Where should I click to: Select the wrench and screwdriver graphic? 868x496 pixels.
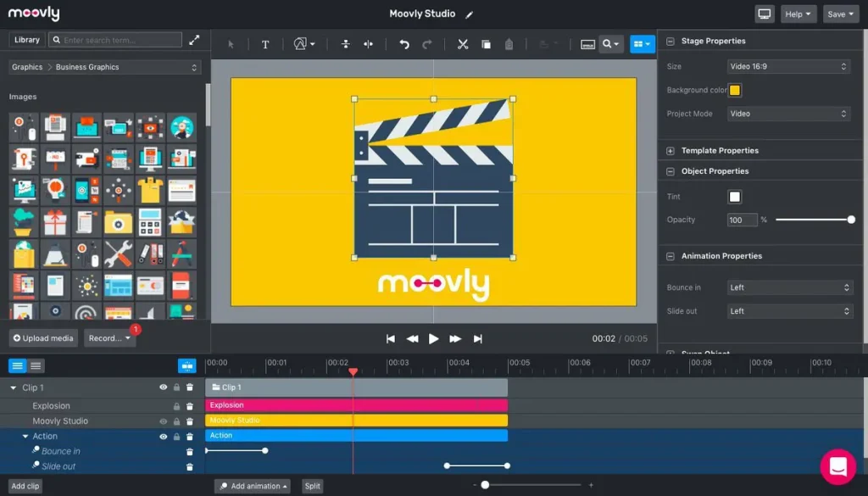[119, 254]
